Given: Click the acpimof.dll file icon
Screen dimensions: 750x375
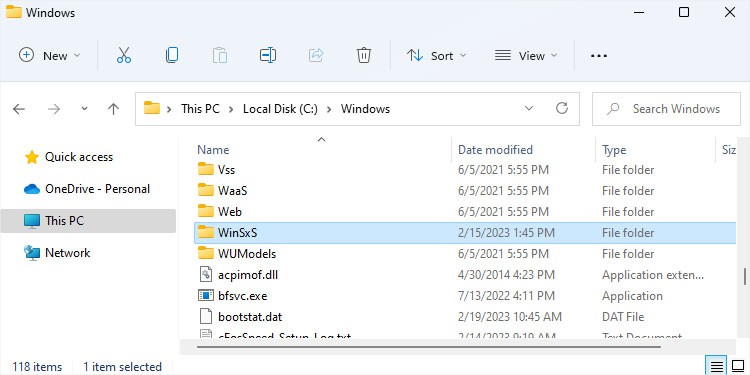Looking at the screenshot, I should tap(205, 275).
